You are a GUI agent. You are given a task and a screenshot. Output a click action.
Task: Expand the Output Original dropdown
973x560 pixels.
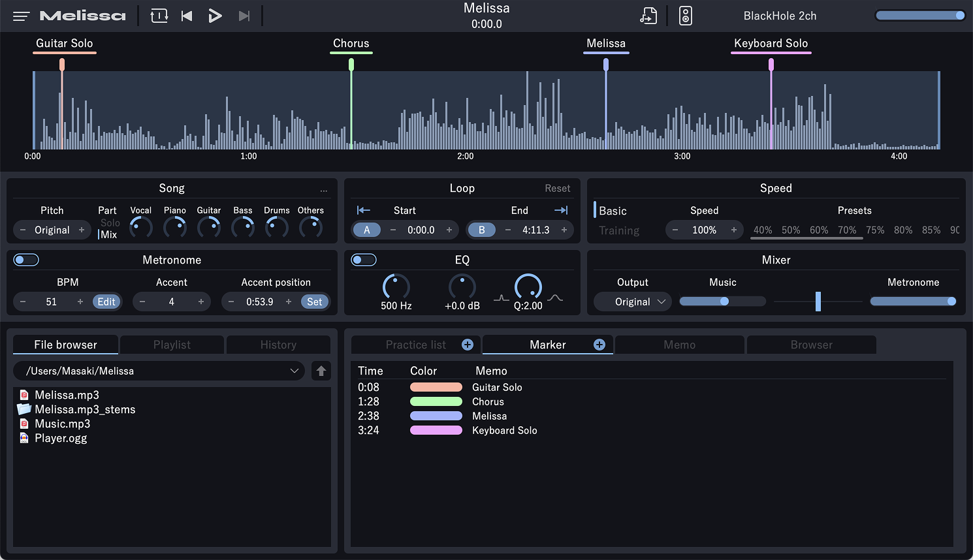[633, 302]
